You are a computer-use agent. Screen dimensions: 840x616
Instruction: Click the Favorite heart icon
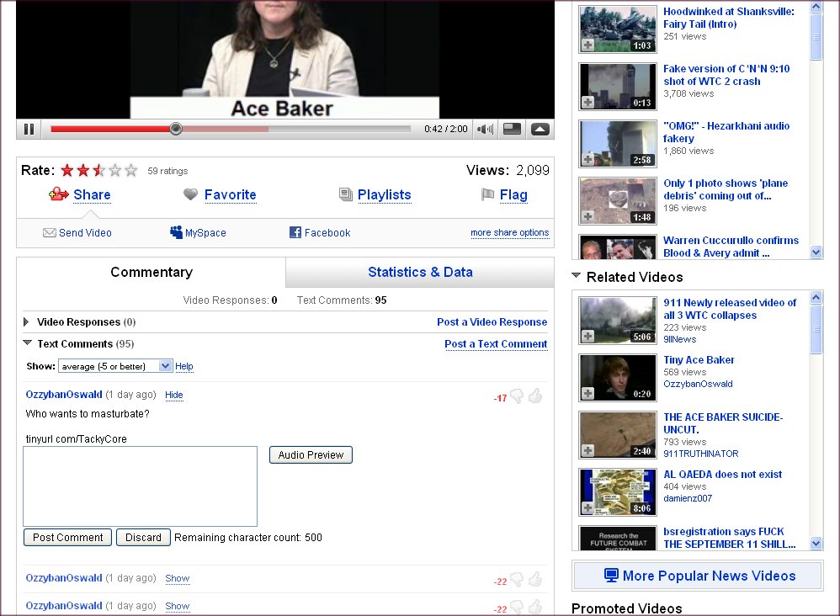point(191,194)
